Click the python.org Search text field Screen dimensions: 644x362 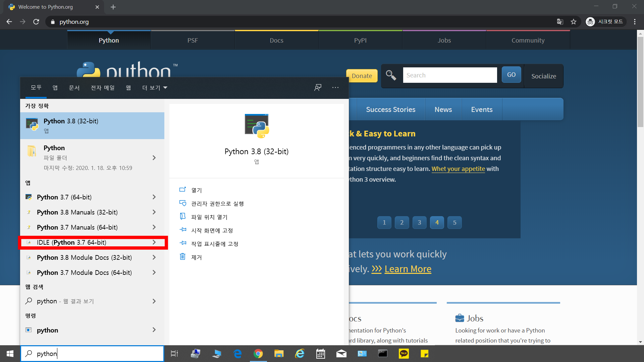click(450, 75)
